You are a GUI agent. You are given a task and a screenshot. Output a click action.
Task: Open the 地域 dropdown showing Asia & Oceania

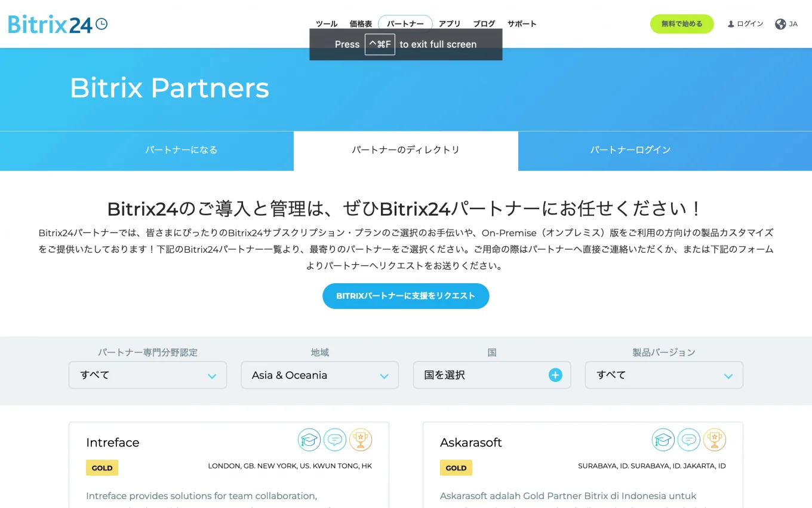coord(319,375)
